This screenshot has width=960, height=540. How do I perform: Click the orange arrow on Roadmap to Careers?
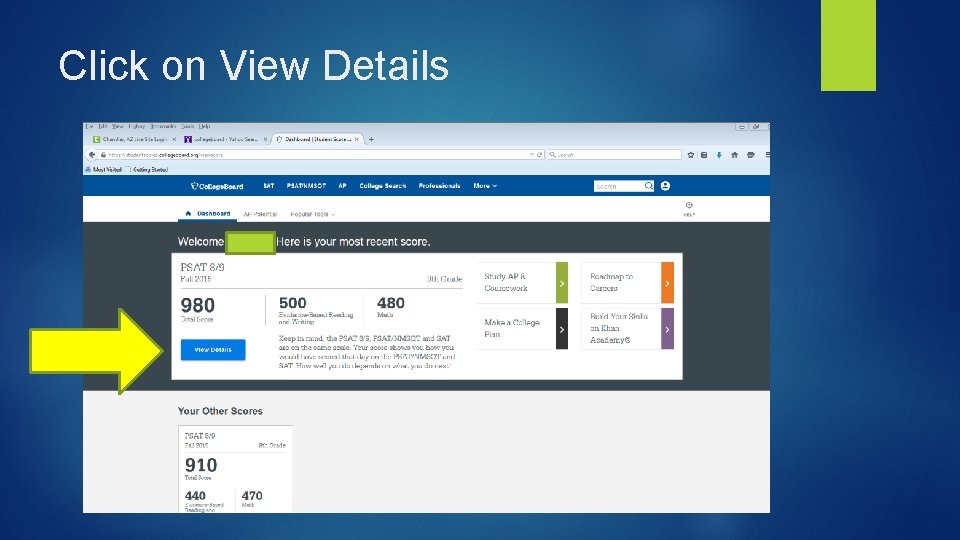[x=667, y=283]
